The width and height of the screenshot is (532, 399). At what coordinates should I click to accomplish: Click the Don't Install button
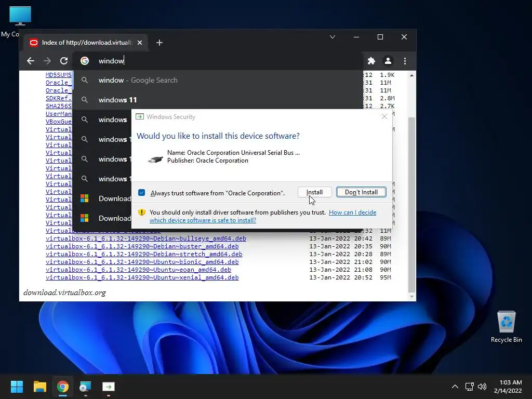361,192
